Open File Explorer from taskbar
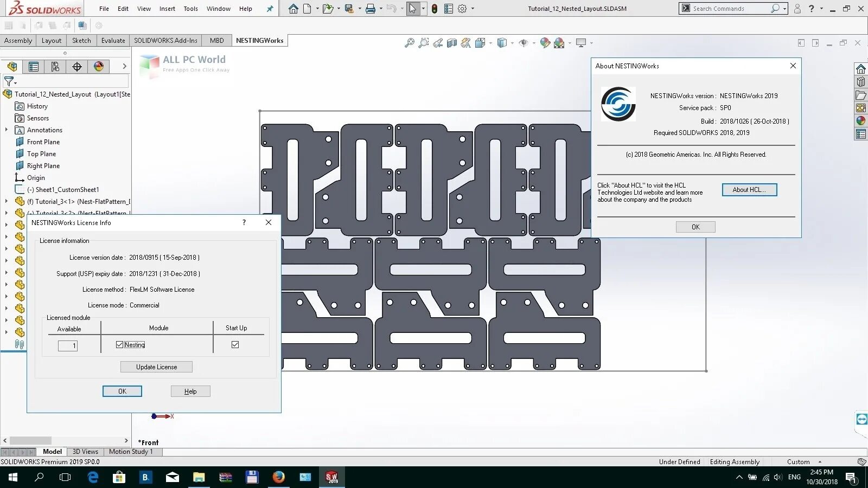The image size is (868, 488). point(199,477)
